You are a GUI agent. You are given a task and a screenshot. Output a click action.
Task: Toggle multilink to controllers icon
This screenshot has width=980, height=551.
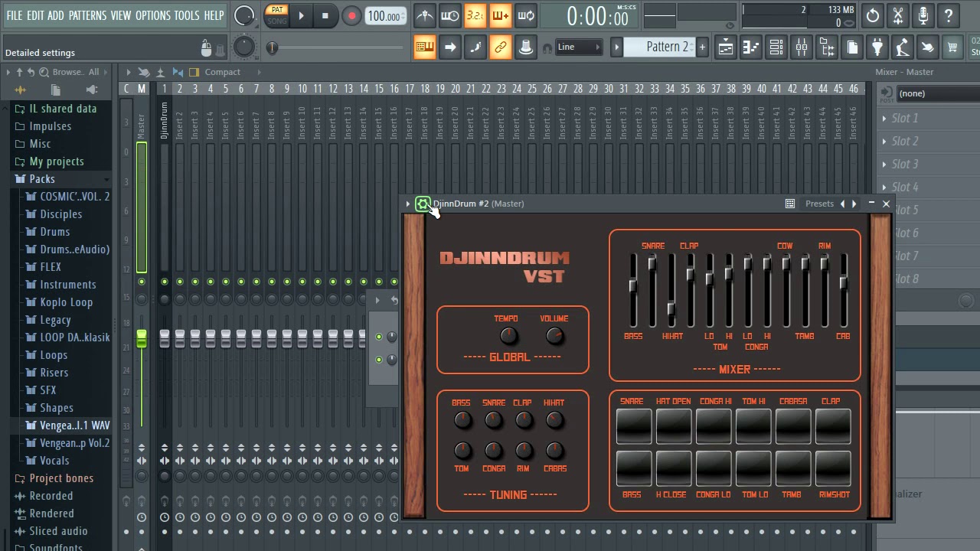point(525,47)
